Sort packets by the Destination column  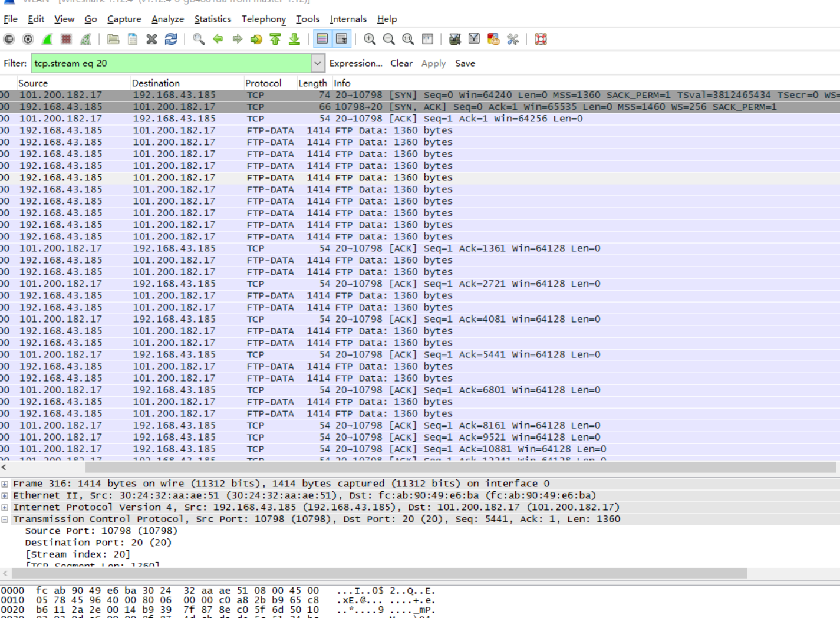[187, 83]
